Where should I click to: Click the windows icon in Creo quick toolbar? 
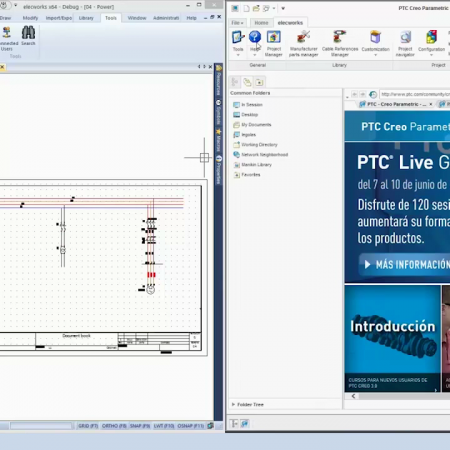[x=266, y=8]
